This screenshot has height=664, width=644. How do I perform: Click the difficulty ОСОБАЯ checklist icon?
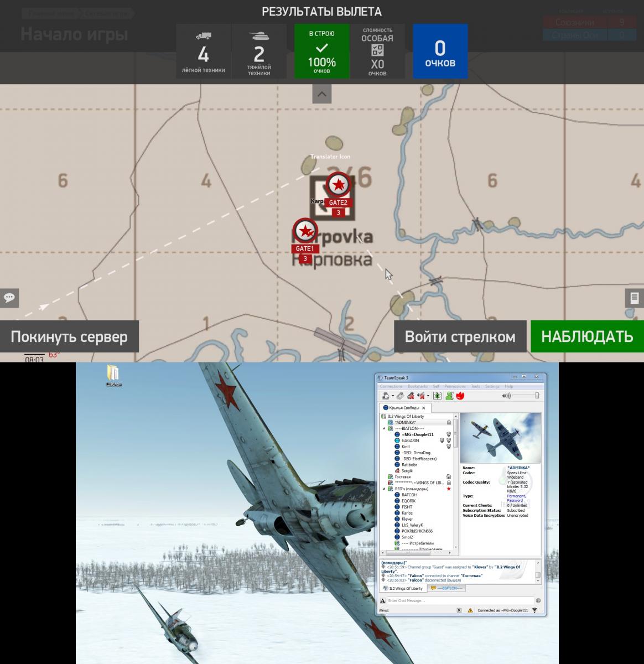[377, 50]
